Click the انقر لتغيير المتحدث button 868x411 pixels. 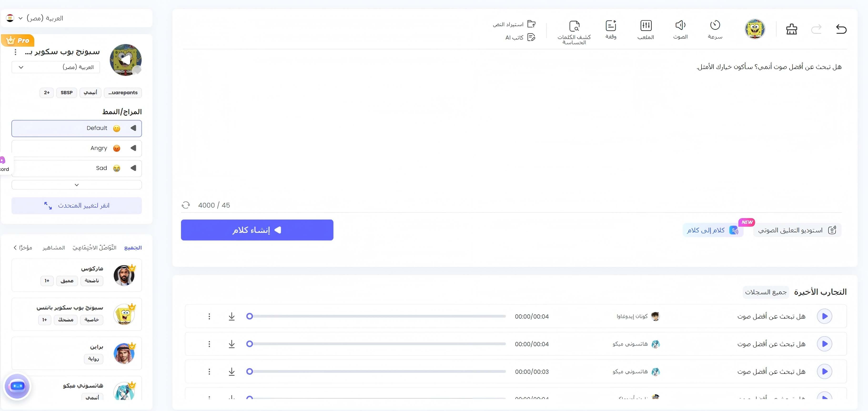tap(76, 205)
